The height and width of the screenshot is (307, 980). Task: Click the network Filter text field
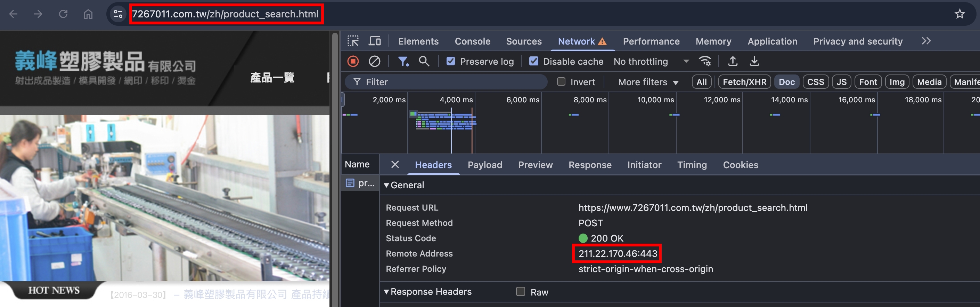click(446, 82)
